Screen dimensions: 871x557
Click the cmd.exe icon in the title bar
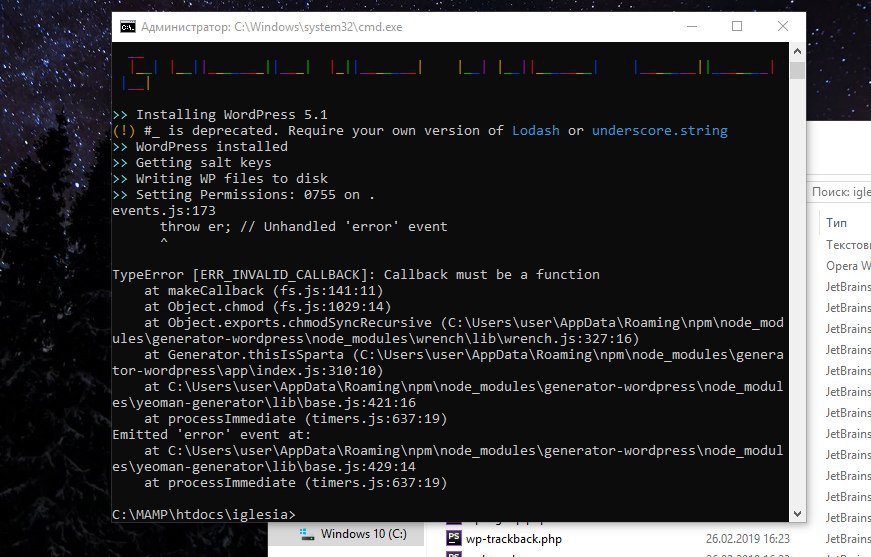(128, 27)
